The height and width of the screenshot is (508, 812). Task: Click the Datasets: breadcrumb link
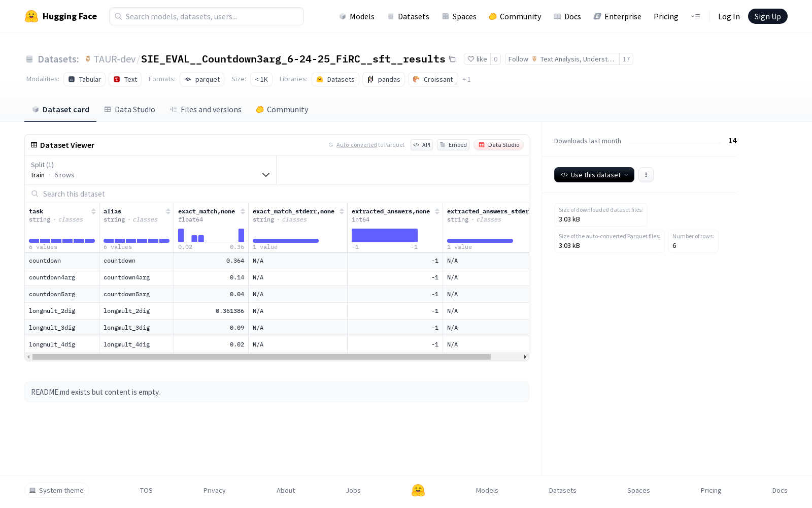[58, 59]
